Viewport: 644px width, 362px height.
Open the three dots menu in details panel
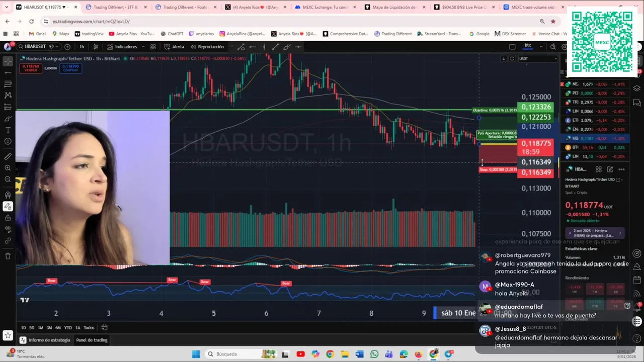pos(621,169)
